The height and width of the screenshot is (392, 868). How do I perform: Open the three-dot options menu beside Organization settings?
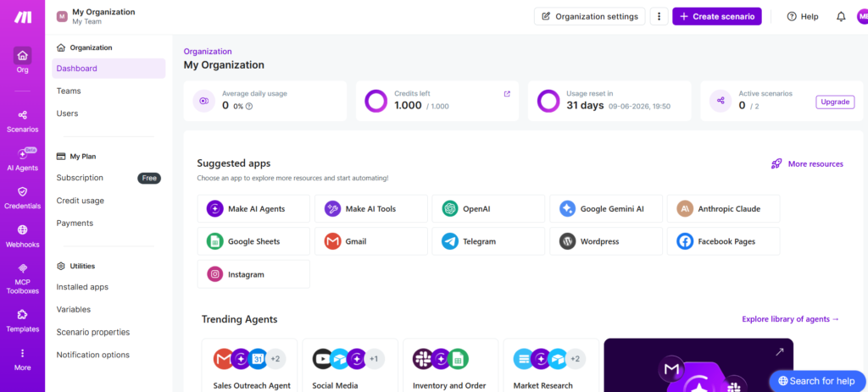[659, 17]
